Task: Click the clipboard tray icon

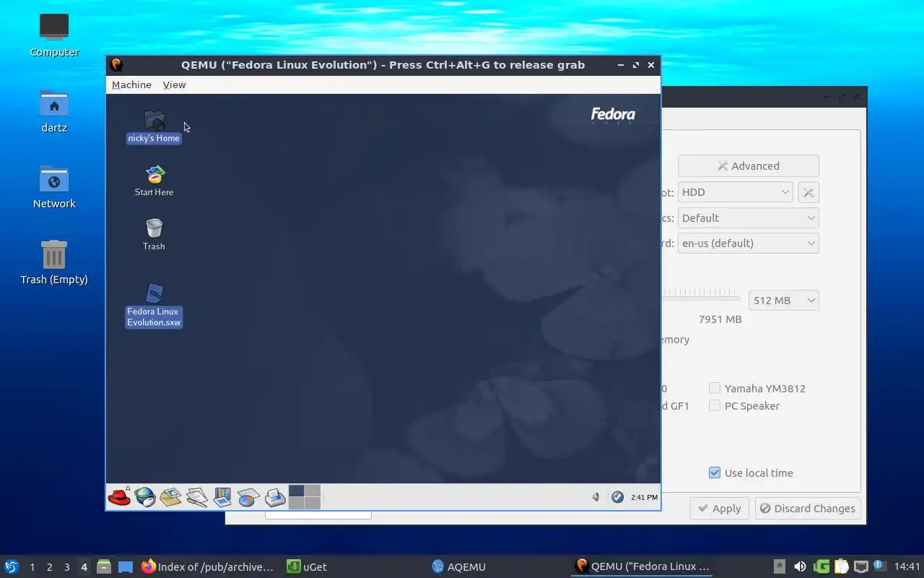Action: [x=841, y=566]
